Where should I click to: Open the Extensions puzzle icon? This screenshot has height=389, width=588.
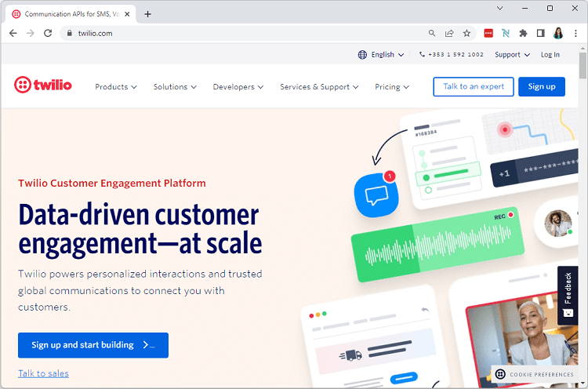click(523, 33)
